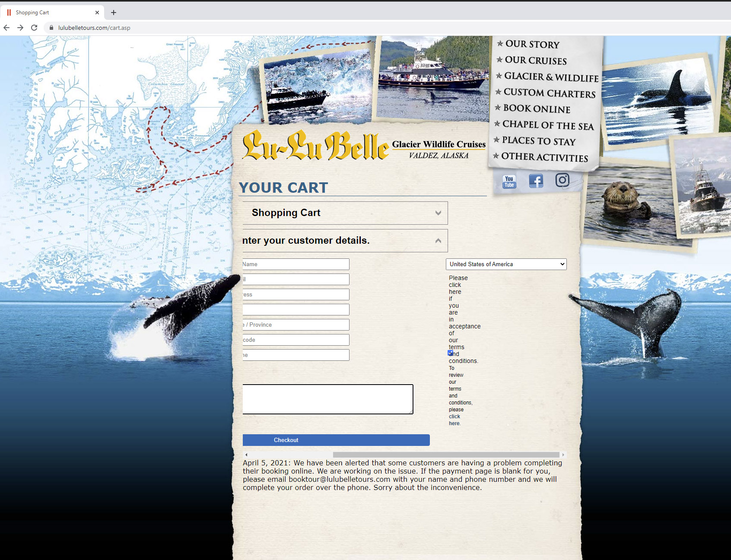731x560 pixels.
Task: Expand the Shopping Cart section
Action: point(438,213)
